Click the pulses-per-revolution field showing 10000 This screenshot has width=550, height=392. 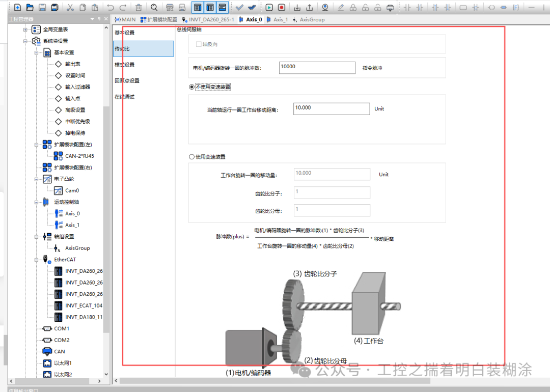click(x=317, y=68)
